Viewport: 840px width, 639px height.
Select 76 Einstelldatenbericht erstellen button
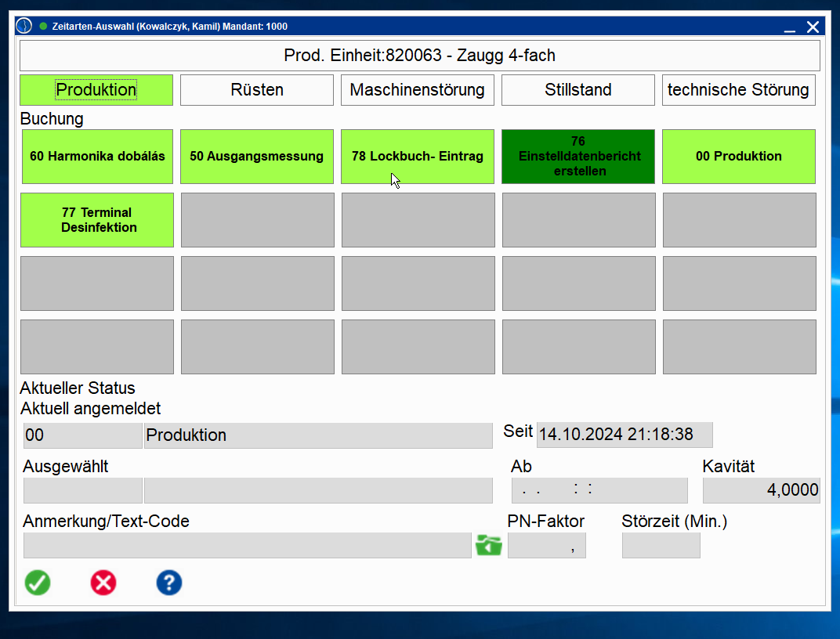[578, 157]
